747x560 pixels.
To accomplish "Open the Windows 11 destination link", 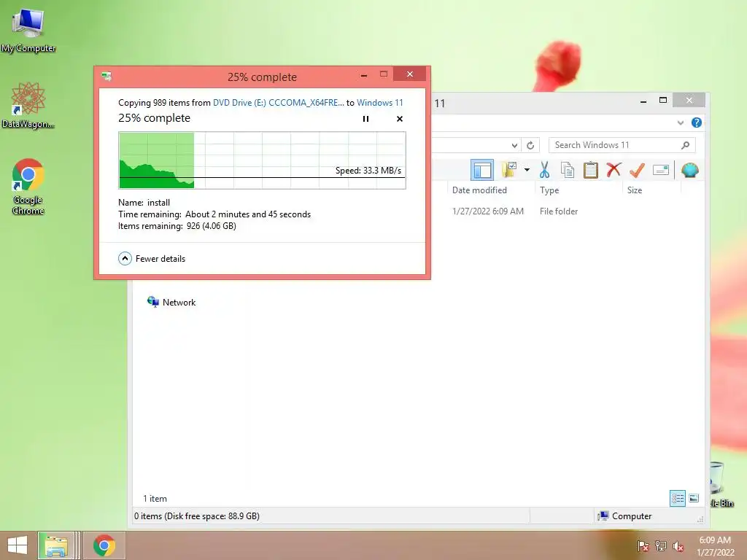I will pos(379,102).
